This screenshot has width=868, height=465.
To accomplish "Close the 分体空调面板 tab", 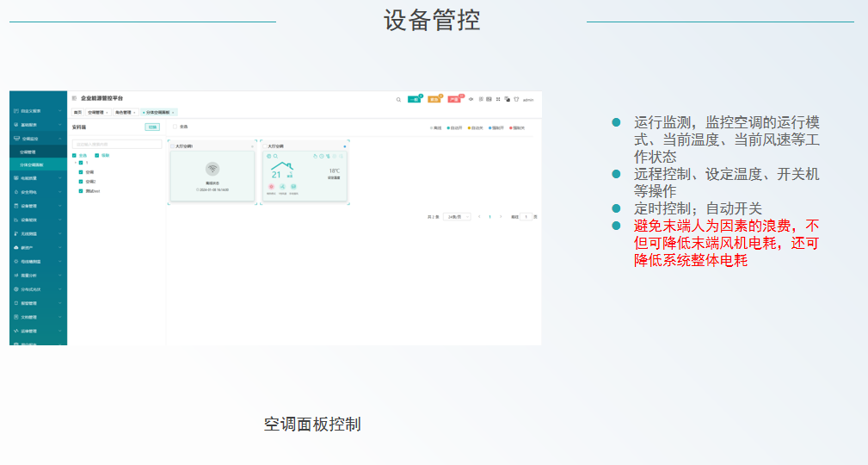I will coord(173,113).
